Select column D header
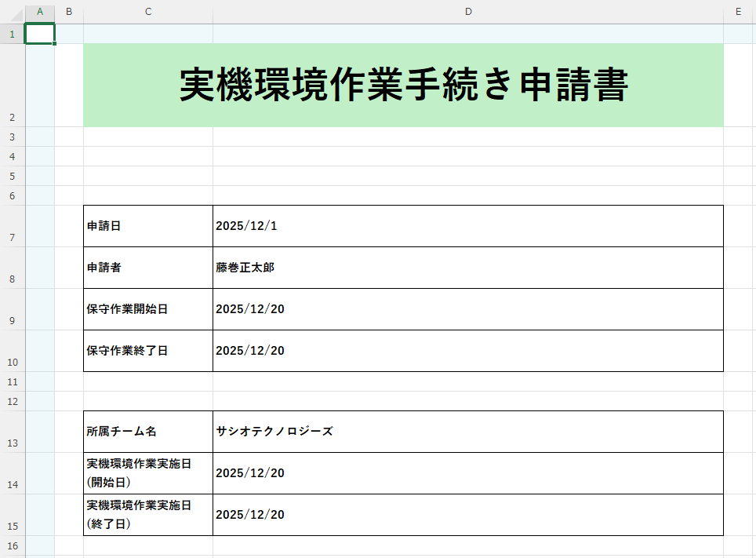Image resolution: width=756 pixels, height=558 pixels. tap(468, 12)
